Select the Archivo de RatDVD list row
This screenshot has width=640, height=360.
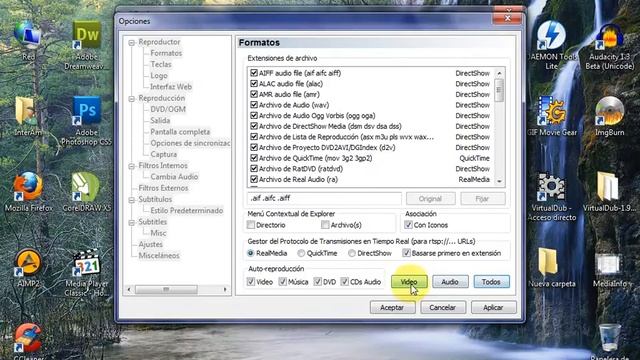pyautogui.click(x=371, y=169)
